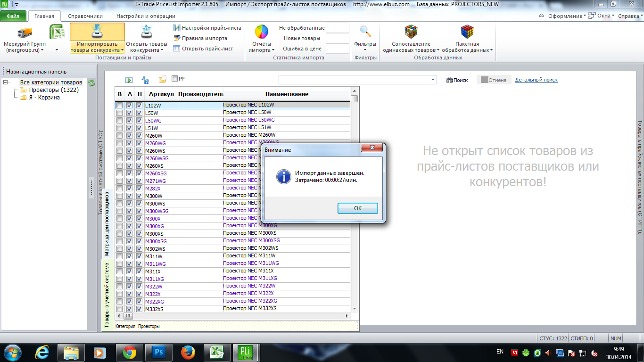Expand the search combo box dropdown arrow
This screenshot has width=644, height=362.
(434, 80)
